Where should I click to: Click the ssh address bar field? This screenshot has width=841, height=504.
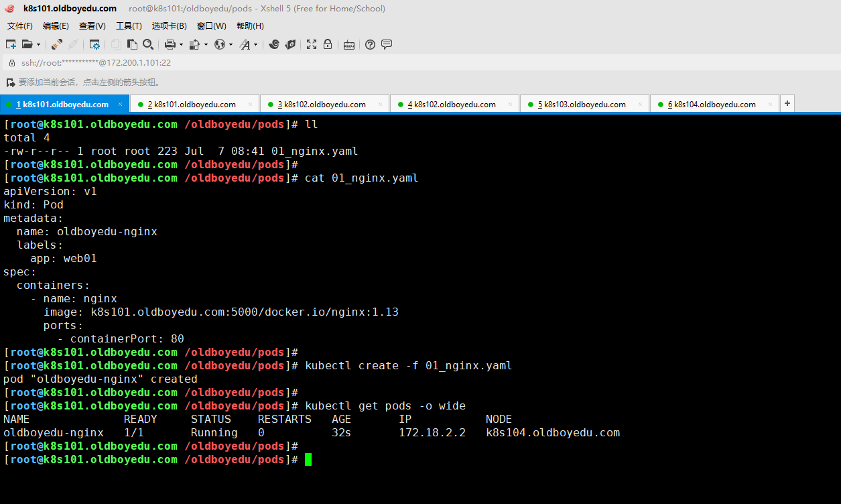pos(268,63)
